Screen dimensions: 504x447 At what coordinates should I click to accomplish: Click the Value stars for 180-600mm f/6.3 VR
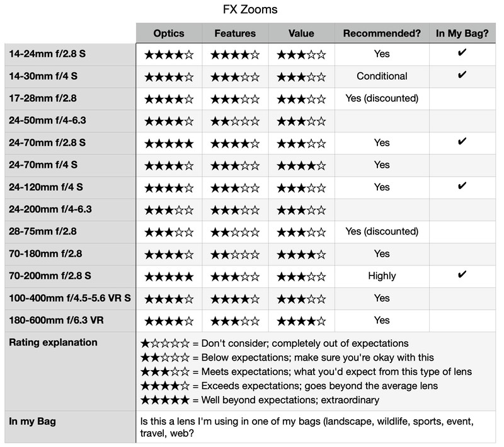coord(302,321)
